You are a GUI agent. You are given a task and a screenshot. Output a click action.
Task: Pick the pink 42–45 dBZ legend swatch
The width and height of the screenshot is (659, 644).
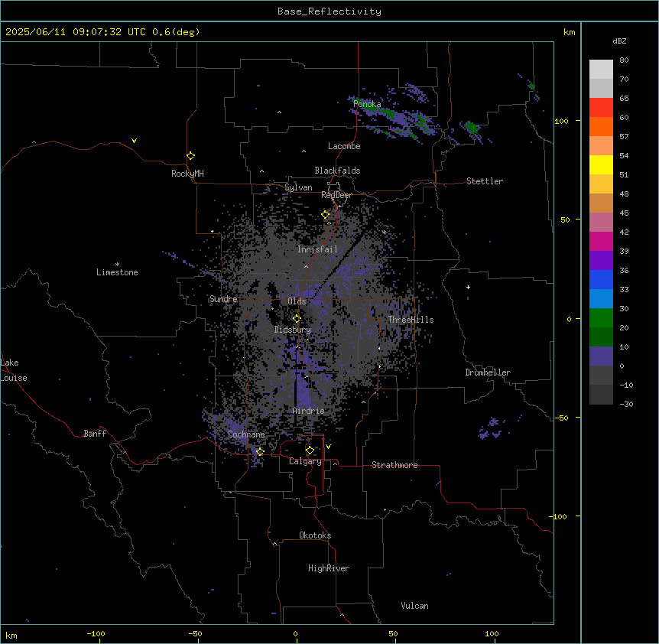pos(601,223)
